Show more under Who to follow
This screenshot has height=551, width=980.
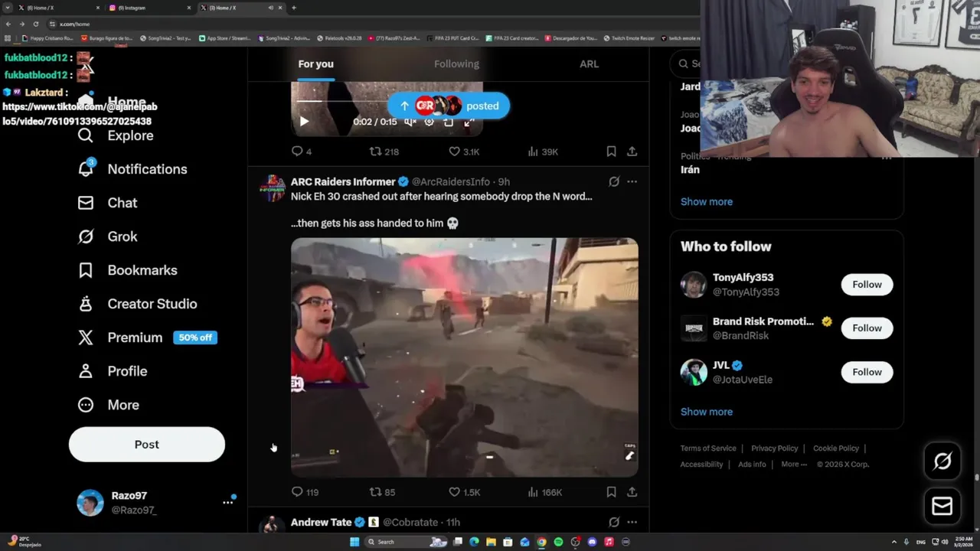pyautogui.click(x=707, y=412)
